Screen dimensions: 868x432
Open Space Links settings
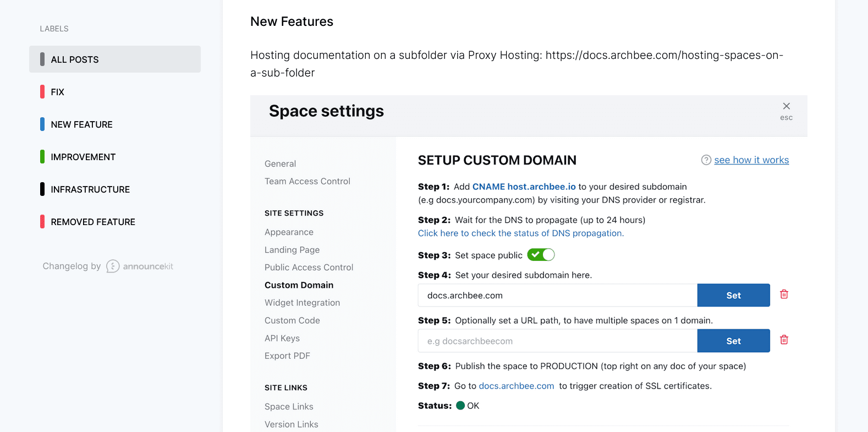289,407
